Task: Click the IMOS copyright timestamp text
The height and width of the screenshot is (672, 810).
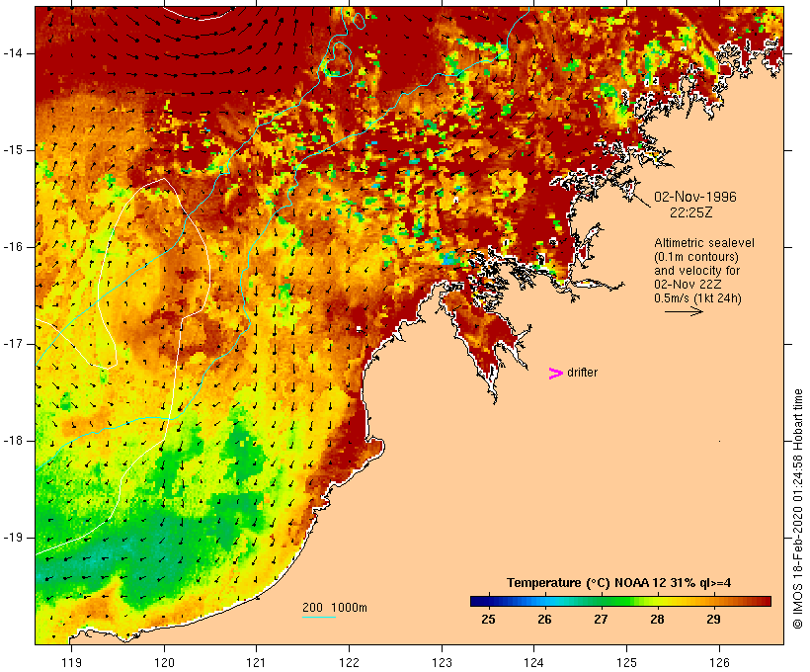Action: point(797,509)
